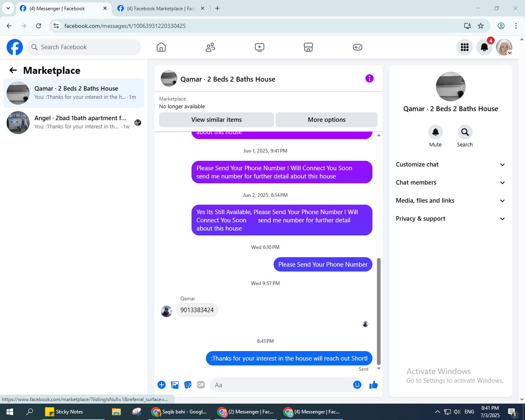
Task: Open Chrome tab search dropdown arrow
Action: tap(8, 8)
